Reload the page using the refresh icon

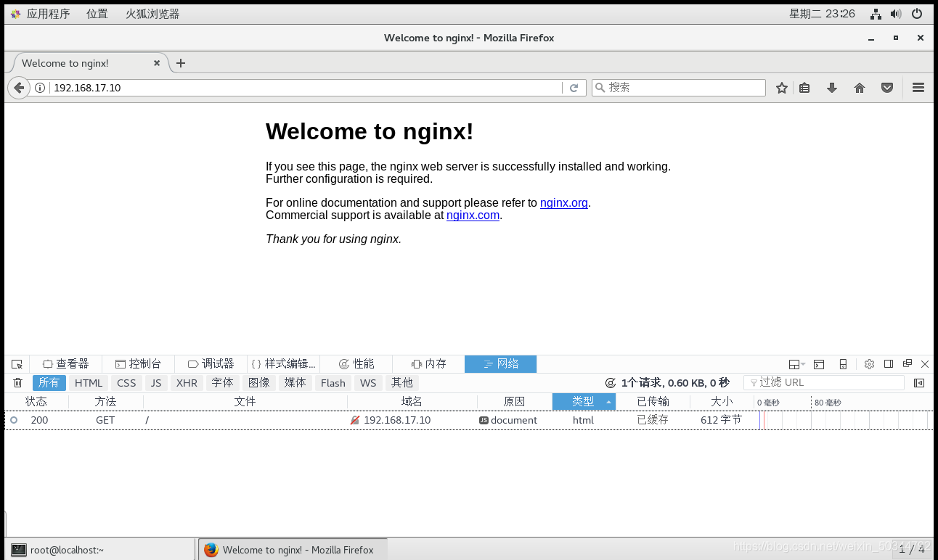point(574,88)
